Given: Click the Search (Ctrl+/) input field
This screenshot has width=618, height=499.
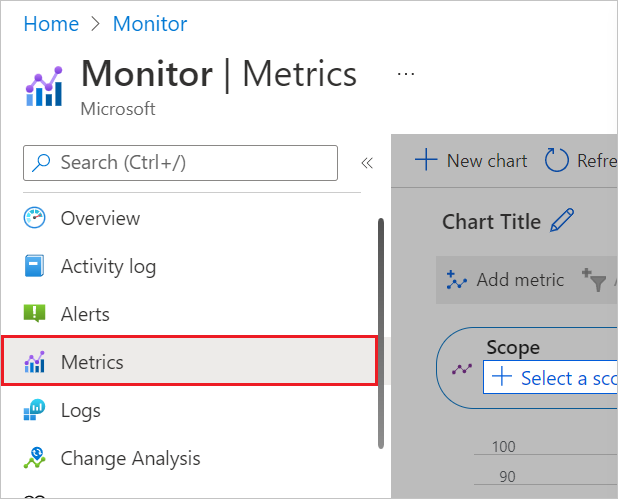Looking at the screenshot, I should pos(181,163).
